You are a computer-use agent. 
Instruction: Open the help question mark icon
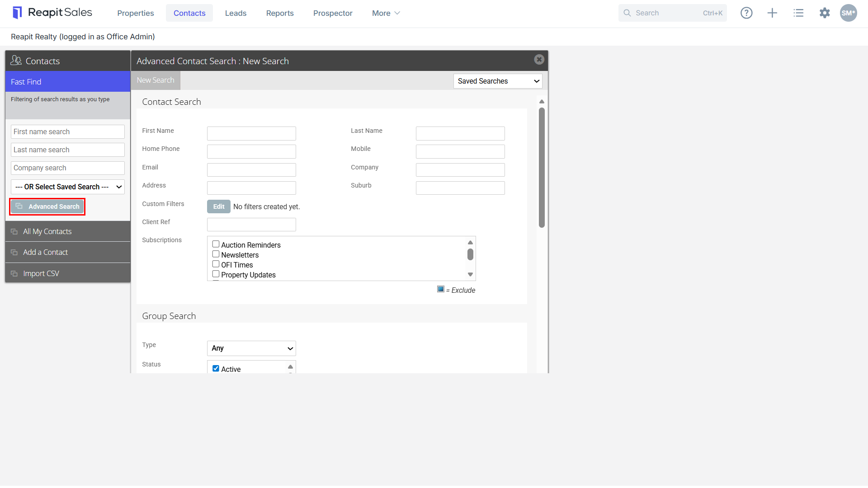[746, 13]
